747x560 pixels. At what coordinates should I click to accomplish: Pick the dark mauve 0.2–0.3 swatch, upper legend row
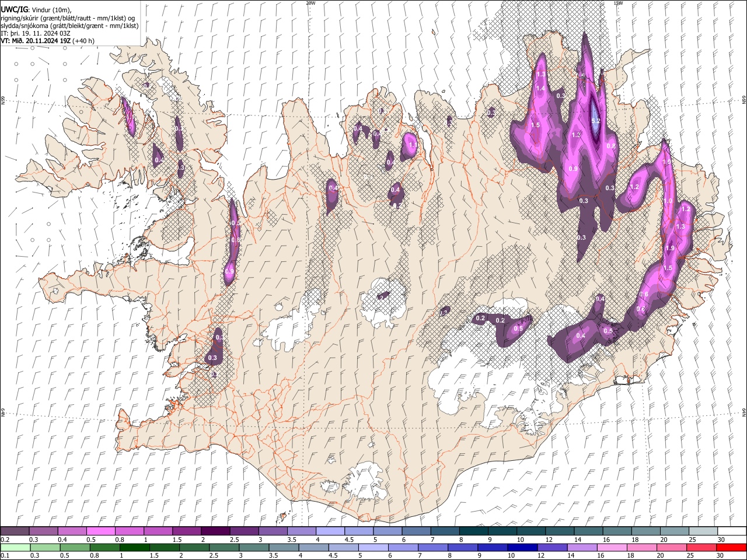coord(15,531)
